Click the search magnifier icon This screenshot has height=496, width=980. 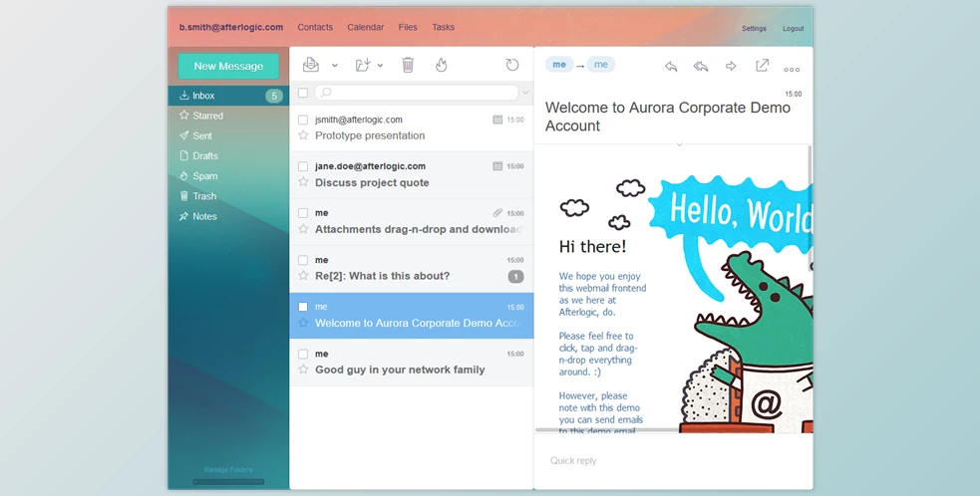[326, 93]
